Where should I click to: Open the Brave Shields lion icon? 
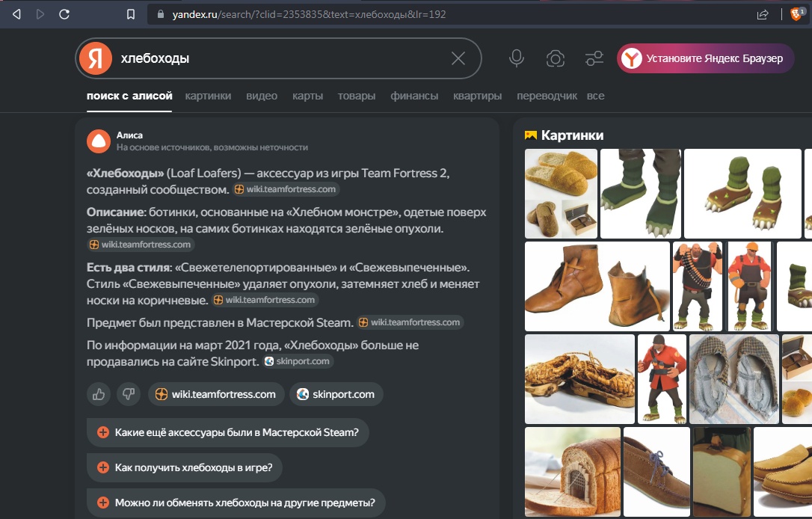point(797,14)
